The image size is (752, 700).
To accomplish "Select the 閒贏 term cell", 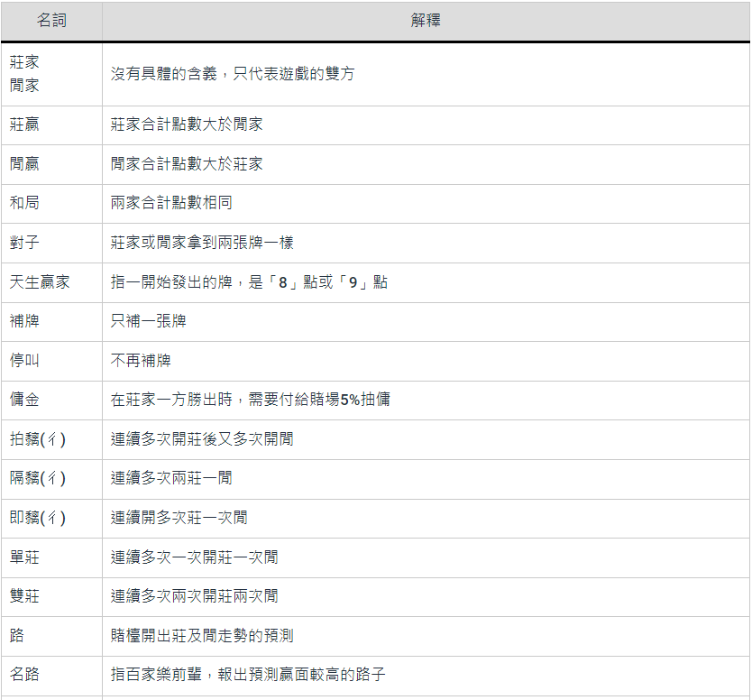I will (x=25, y=164).
